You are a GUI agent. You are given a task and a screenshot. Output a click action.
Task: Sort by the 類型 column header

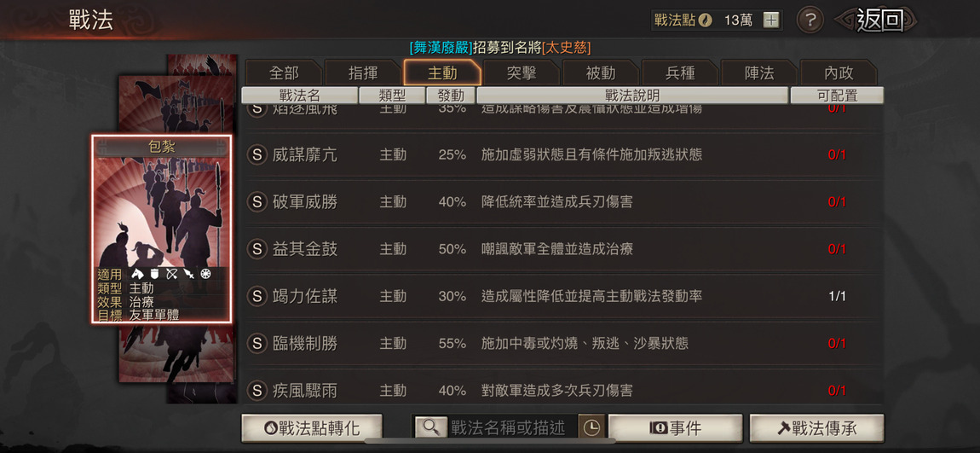392,95
